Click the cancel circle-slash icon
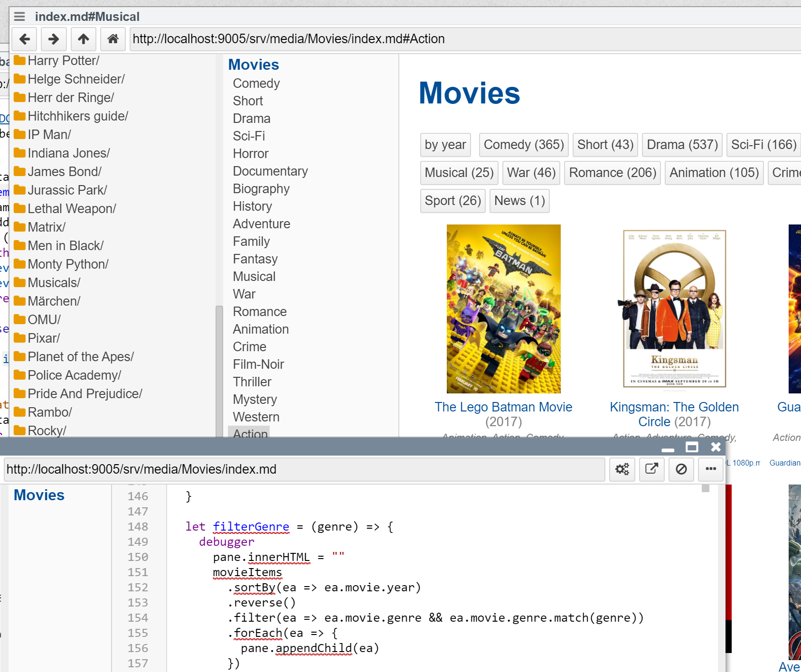This screenshot has height=672, width=801. (x=681, y=469)
